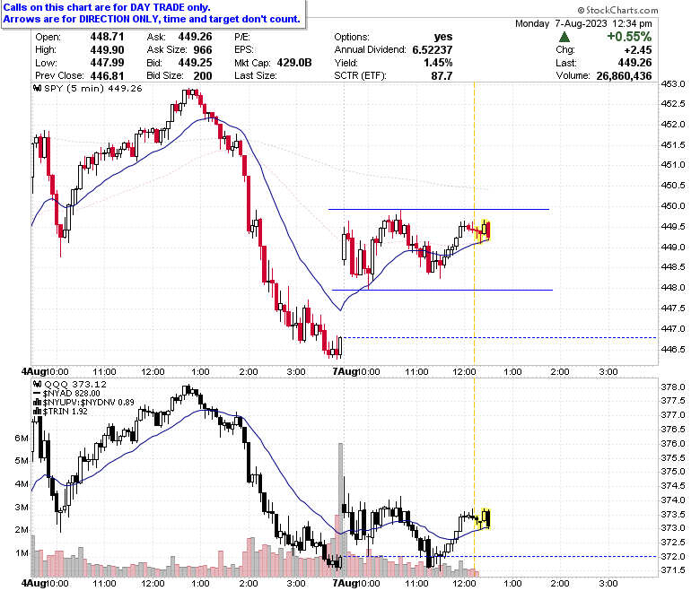
Task: Click the Annual Dividend value 6.52237
Action: (433, 49)
